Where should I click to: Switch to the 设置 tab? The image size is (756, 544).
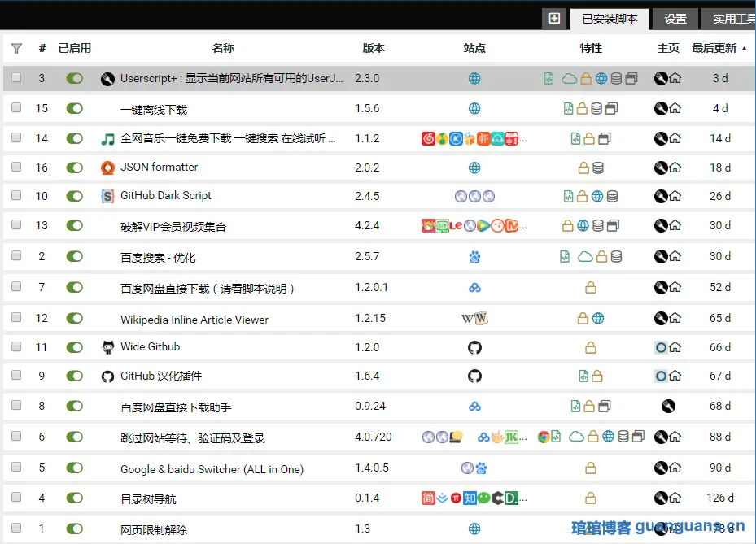[x=675, y=20]
